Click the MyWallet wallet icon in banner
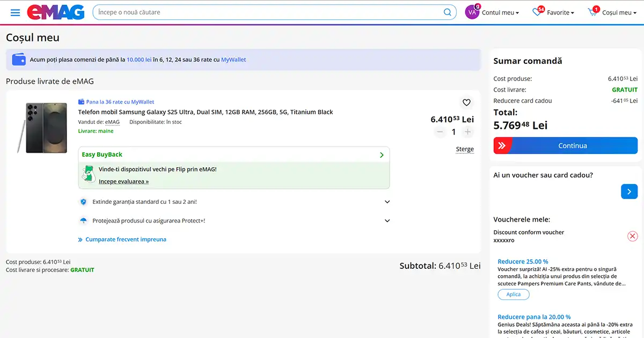The image size is (644, 338). 19,60
